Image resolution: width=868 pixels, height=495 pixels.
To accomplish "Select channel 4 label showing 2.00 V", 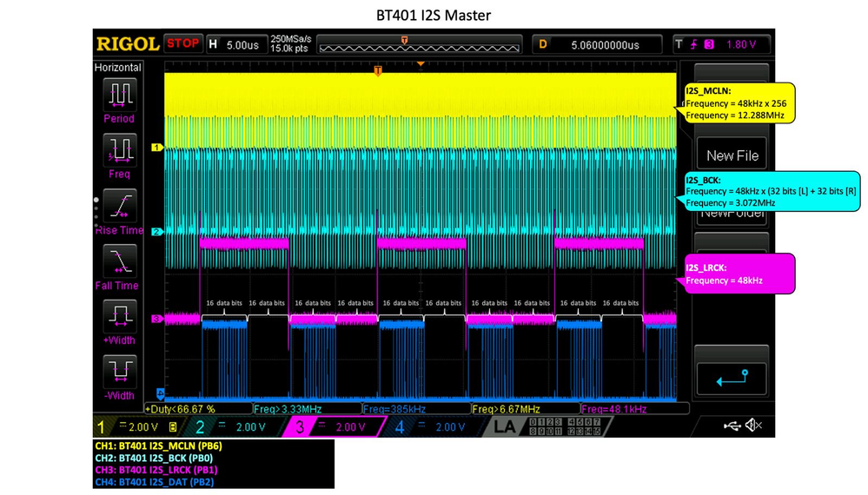I will [431, 426].
